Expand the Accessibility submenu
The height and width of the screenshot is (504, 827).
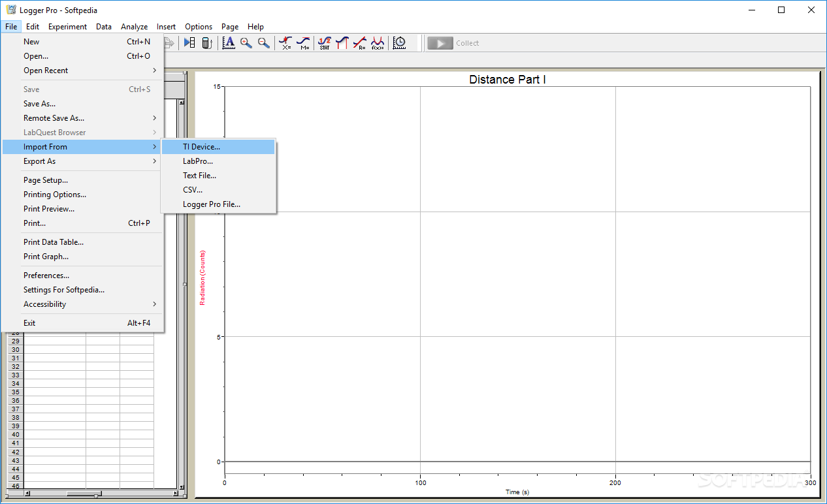pyautogui.click(x=82, y=304)
